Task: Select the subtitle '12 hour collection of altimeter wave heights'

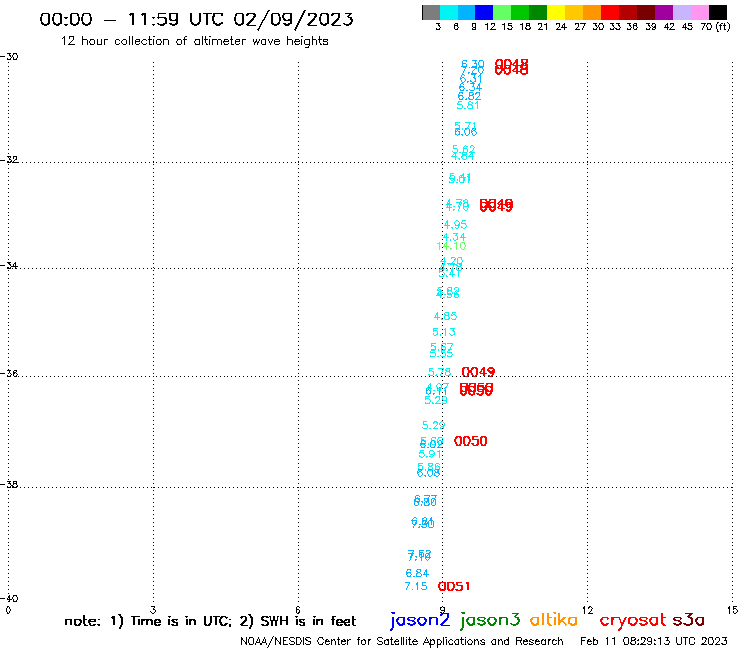Action: point(194,41)
